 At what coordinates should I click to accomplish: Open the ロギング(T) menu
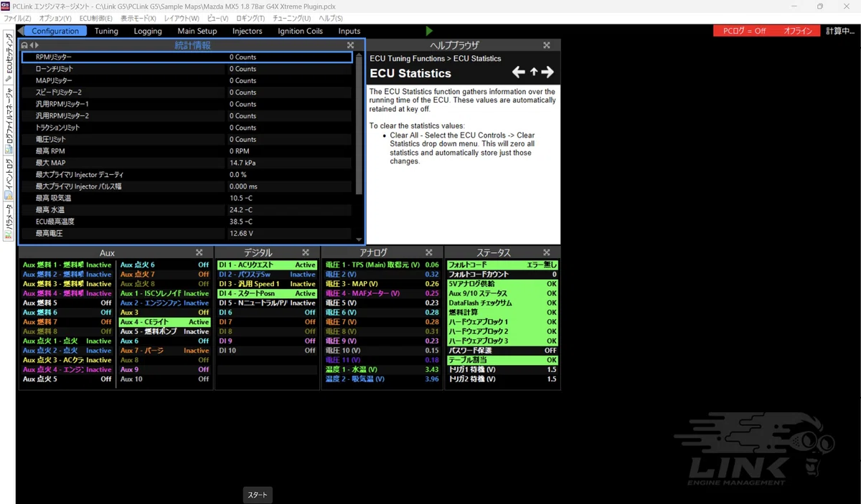coord(250,18)
